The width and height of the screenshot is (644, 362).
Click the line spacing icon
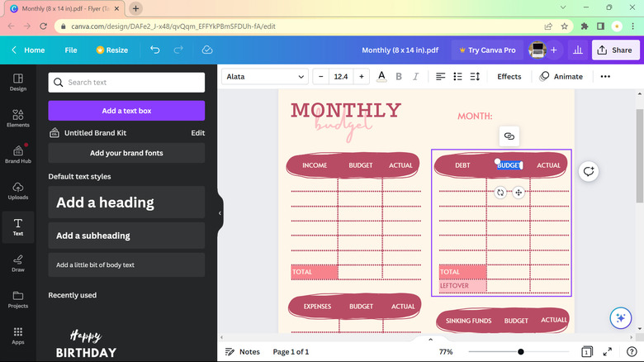(475, 77)
